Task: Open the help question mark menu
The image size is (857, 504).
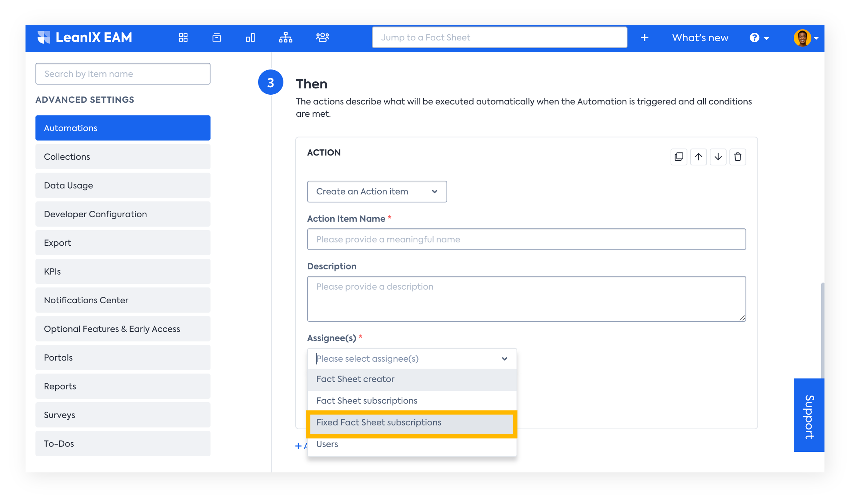Action: click(759, 38)
